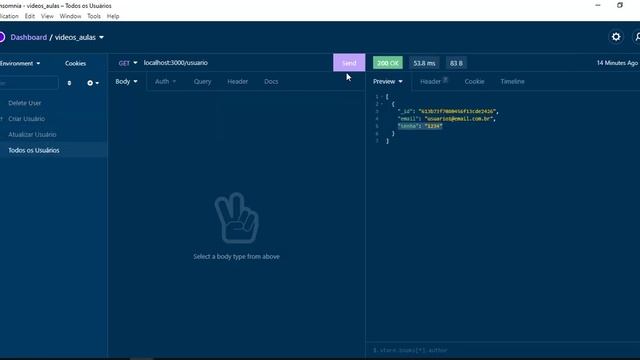
Task: Open the Window menu
Action: pyautogui.click(x=70, y=16)
